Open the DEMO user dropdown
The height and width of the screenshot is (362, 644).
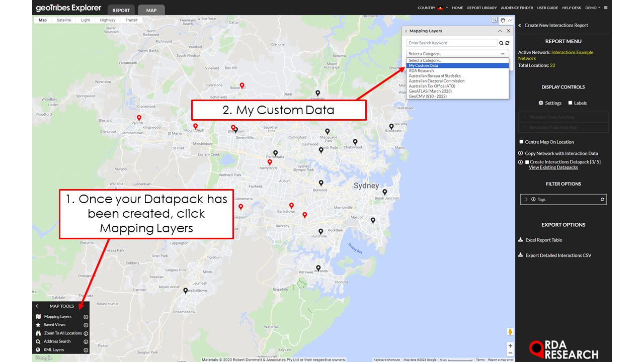[593, 8]
